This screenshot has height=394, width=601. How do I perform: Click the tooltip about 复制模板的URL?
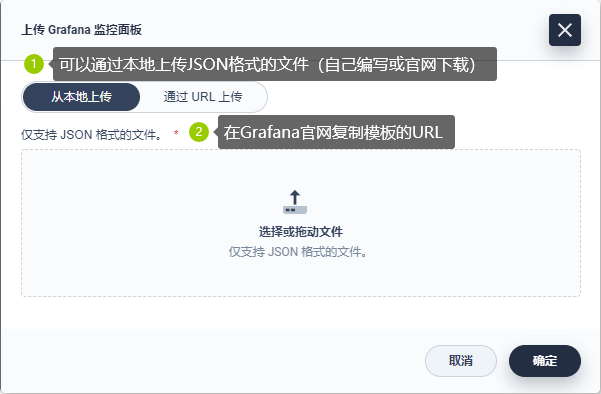tap(336, 132)
